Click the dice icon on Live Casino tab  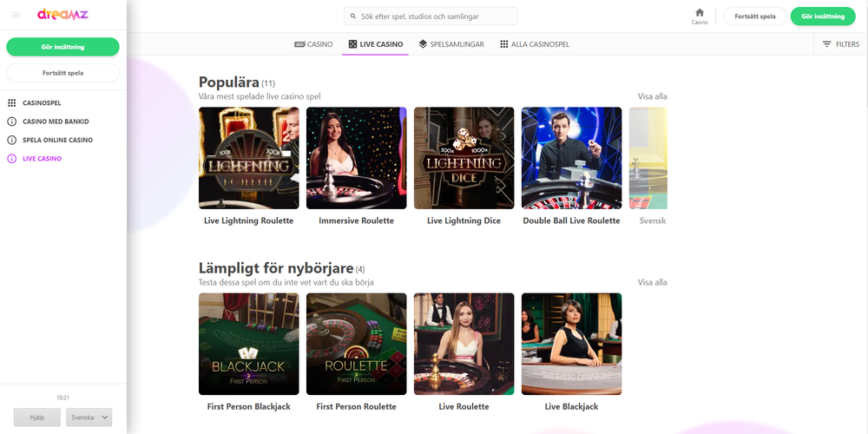click(x=352, y=44)
